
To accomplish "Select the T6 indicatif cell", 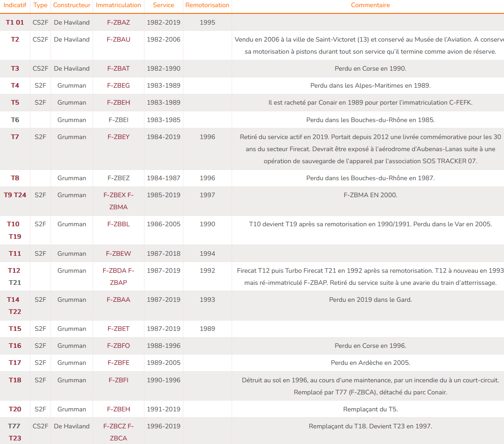I will [15, 120].
